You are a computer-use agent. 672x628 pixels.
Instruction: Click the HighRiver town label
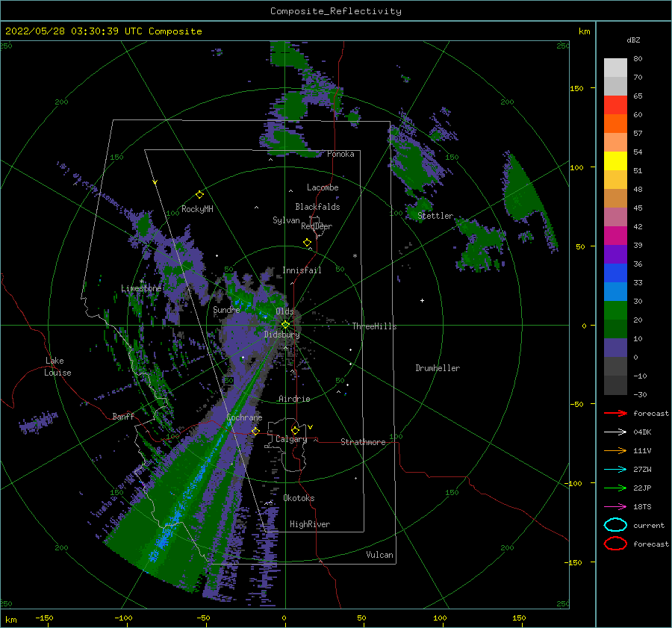(310, 524)
